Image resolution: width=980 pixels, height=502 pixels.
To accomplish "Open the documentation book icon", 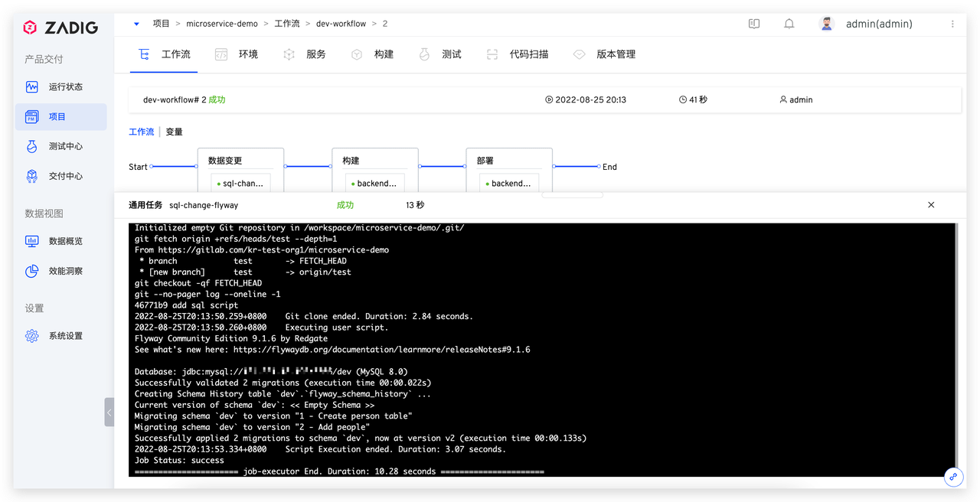I will [754, 24].
